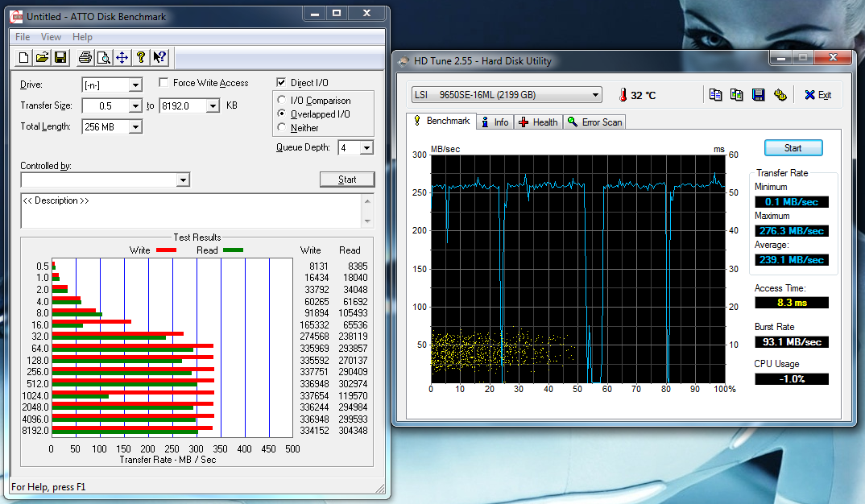Open Print Preview from ATTO toolbar
Screen dimensions: 865x504
pos(103,57)
